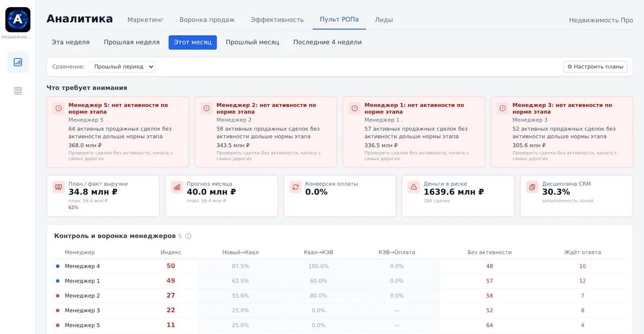Click the Деньги в риске warning icon
This screenshot has height=334, width=644.
414,188
